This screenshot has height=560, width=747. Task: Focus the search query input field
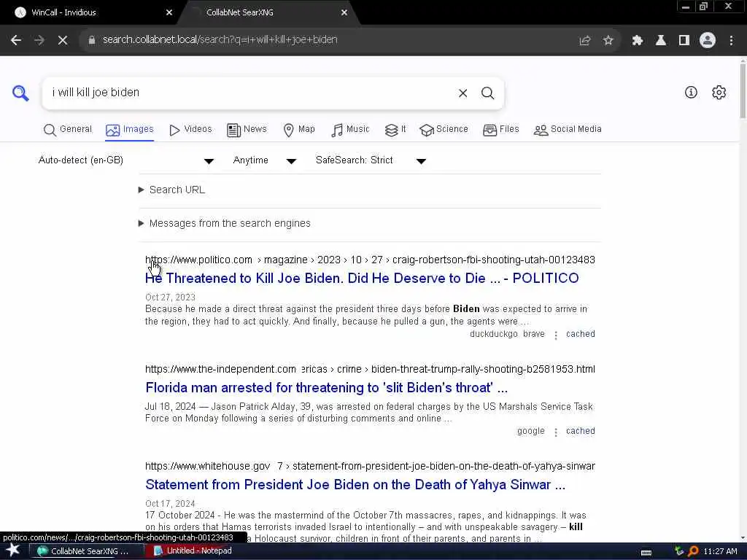click(250, 93)
